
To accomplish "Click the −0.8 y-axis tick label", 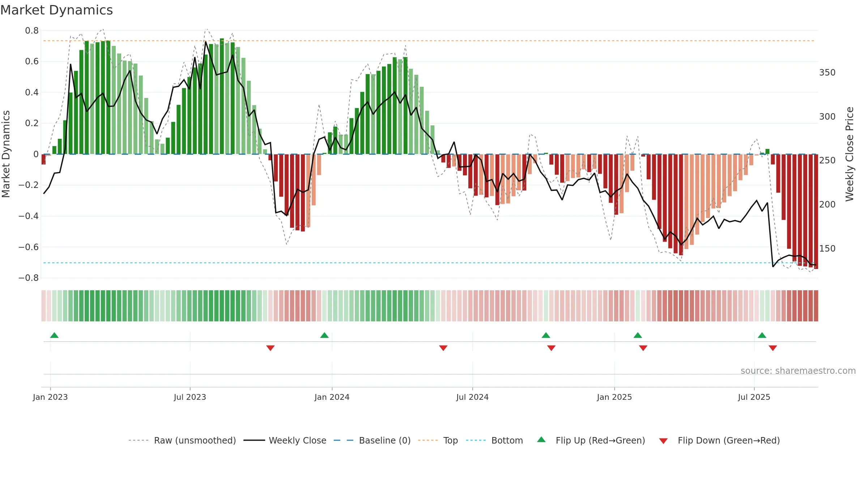I will pos(29,278).
